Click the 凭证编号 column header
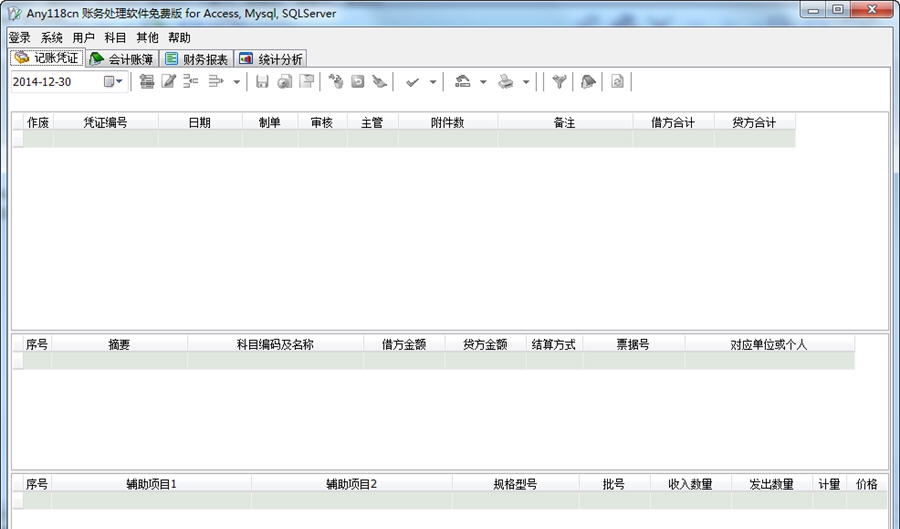Viewport: 900px width, 529px height. [x=106, y=122]
